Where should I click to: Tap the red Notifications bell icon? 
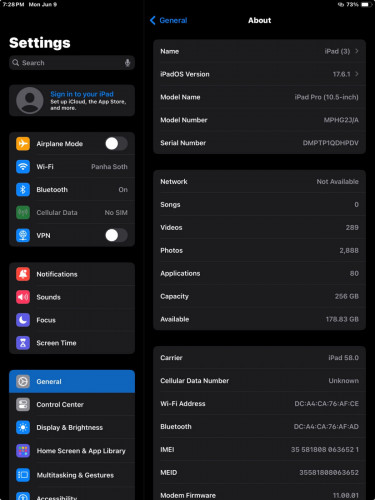click(23, 274)
